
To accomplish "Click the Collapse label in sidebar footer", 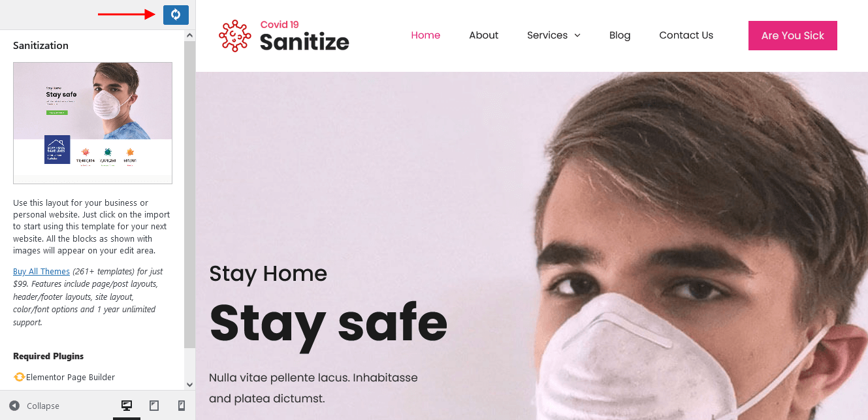I will point(43,406).
